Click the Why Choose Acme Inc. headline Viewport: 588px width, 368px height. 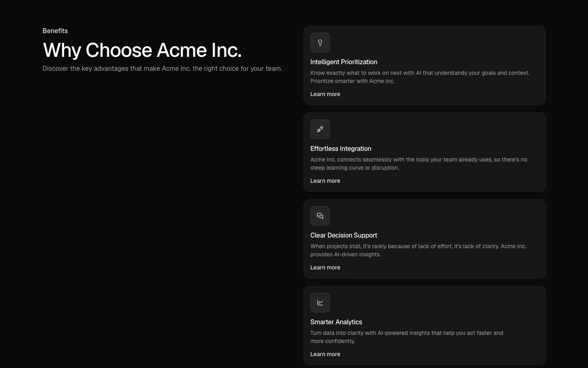click(x=142, y=50)
